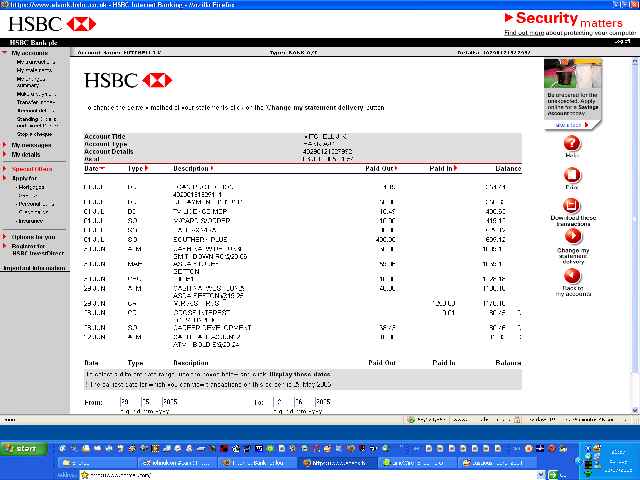This screenshot has height=480, width=640.
Task: Click the Back to my accounts icon
Action: point(572,276)
